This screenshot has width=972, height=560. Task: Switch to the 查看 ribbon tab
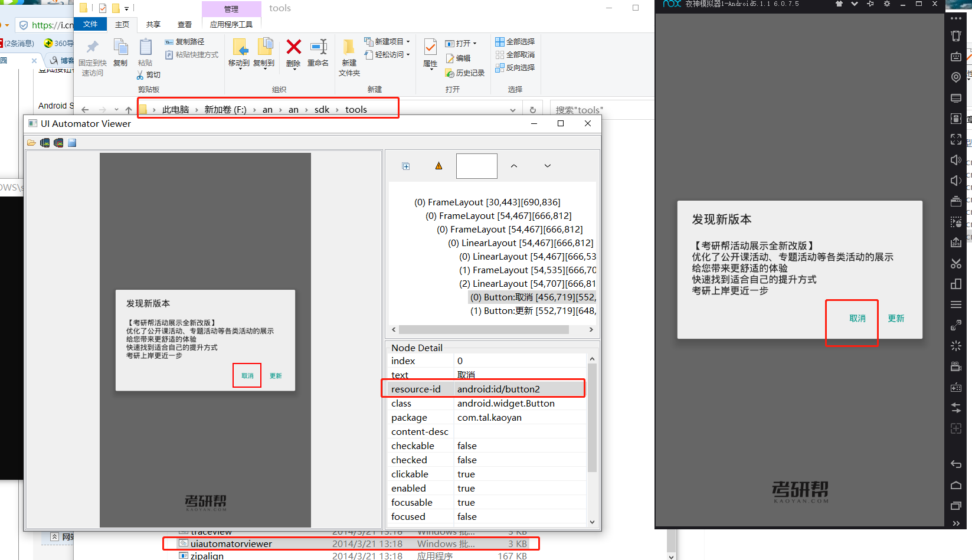point(185,24)
